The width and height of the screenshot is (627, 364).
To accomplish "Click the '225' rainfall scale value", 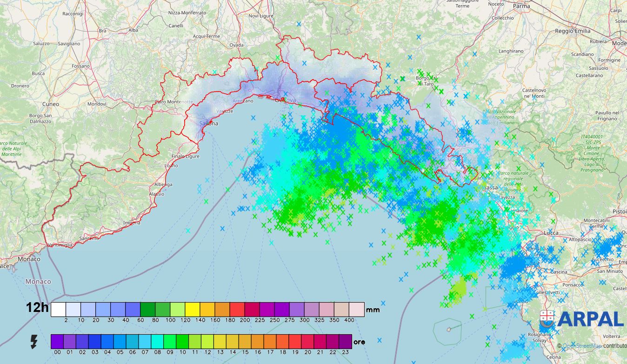I will tap(260, 320).
